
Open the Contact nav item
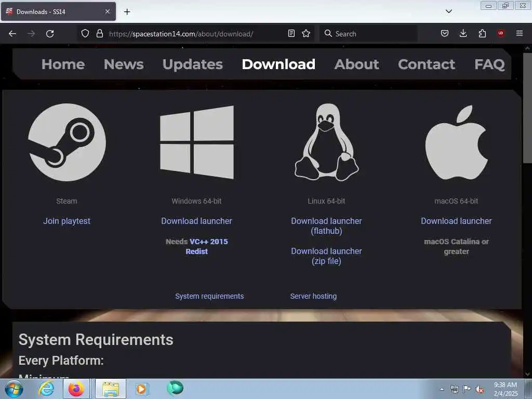(427, 64)
